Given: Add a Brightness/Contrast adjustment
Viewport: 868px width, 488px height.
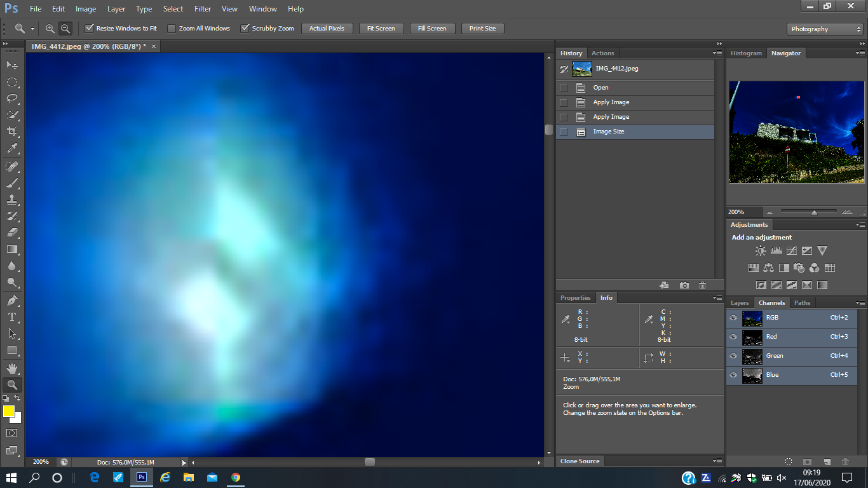Looking at the screenshot, I should [761, 251].
